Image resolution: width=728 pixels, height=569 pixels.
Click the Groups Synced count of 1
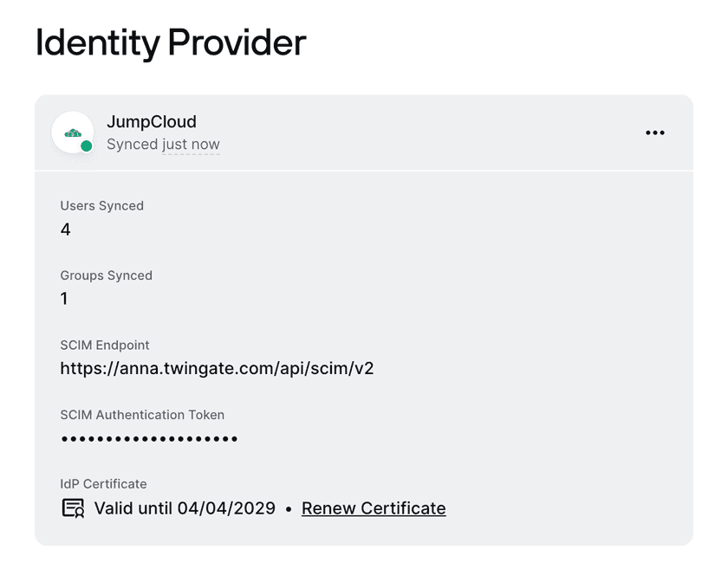click(64, 299)
